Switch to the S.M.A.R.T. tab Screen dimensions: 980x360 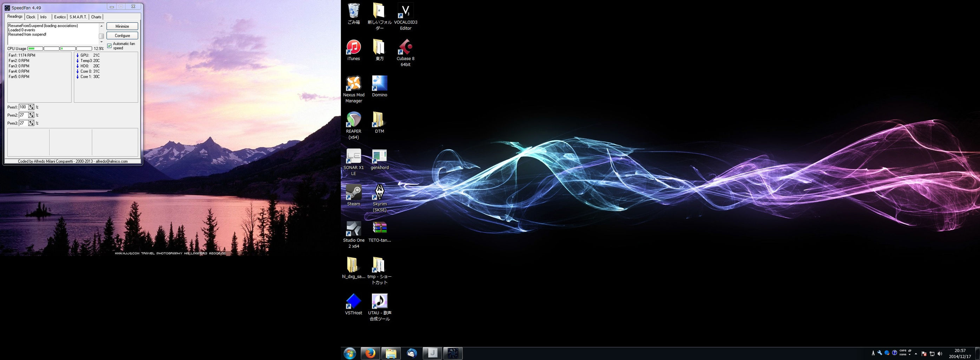tap(78, 17)
